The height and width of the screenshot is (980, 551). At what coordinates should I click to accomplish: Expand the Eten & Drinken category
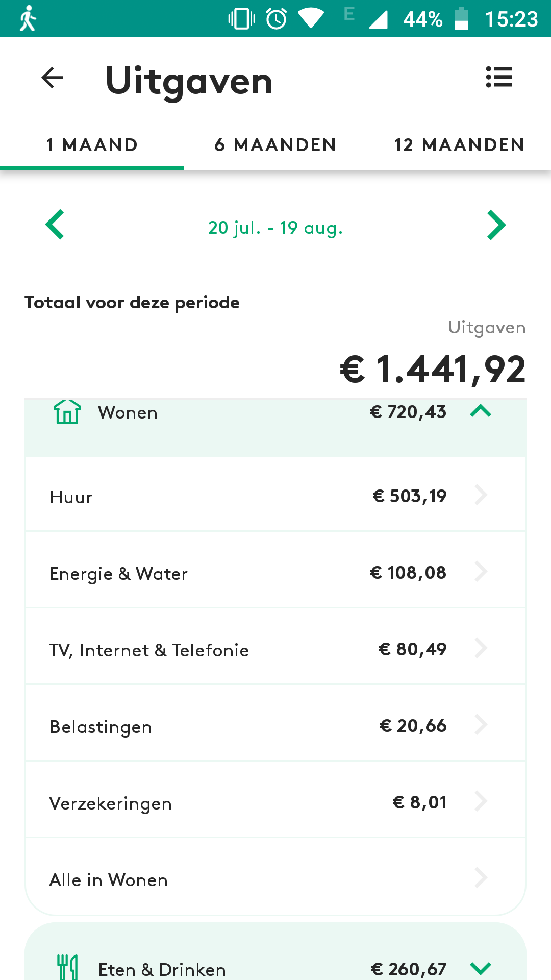click(x=481, y=967)
